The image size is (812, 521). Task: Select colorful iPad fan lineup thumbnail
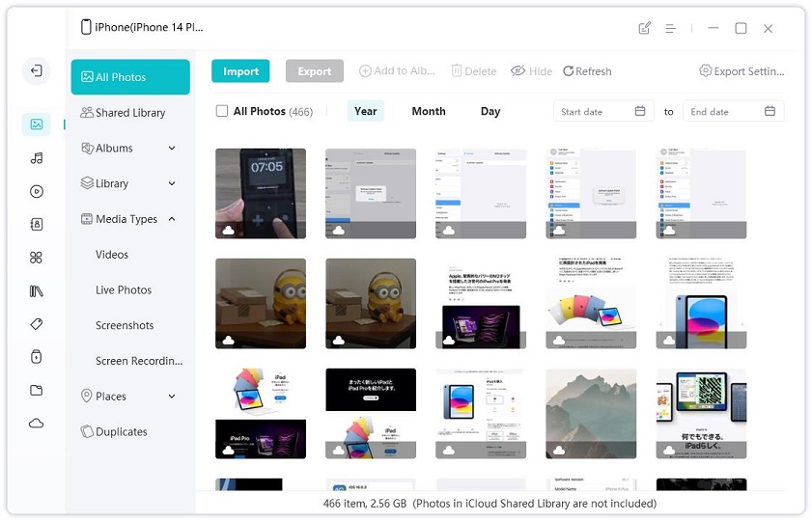591,304
